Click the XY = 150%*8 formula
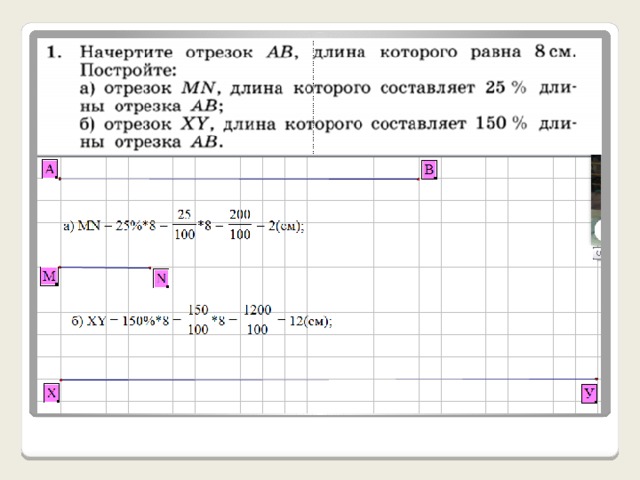 coord(202,320)
